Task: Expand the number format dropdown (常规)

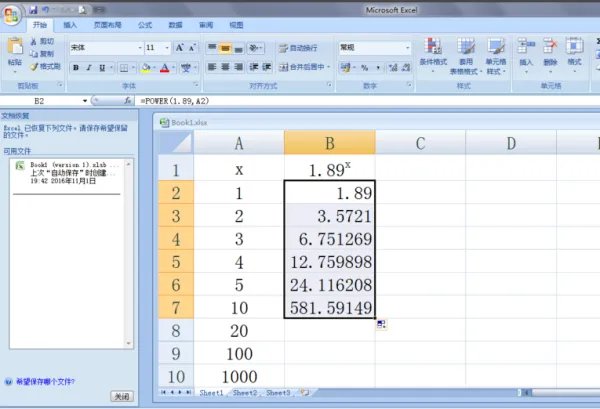Action: (407, 47)
